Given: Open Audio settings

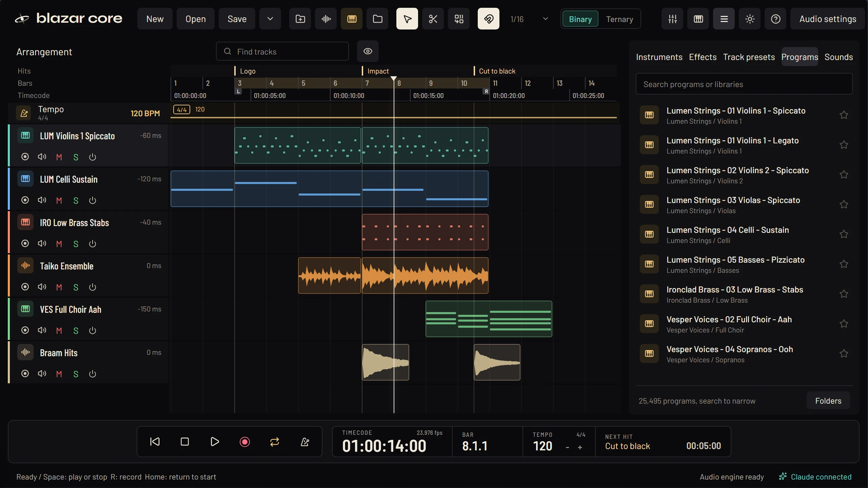Looking at the screenshot, I should pyautogui.click(x=828, y=19).
